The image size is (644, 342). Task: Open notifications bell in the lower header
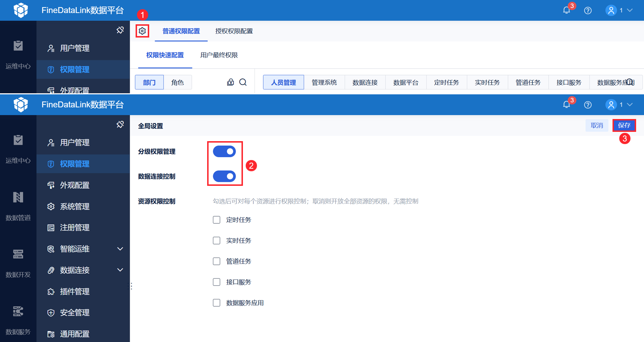point(566,105)
